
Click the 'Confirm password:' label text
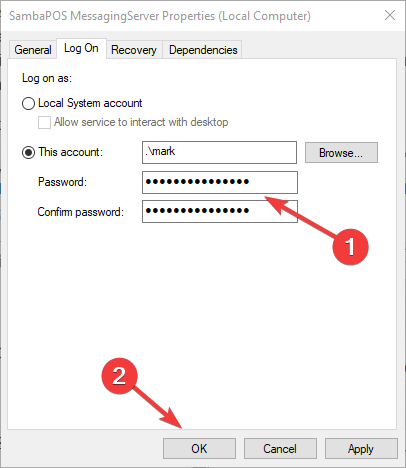pos(81,212)
